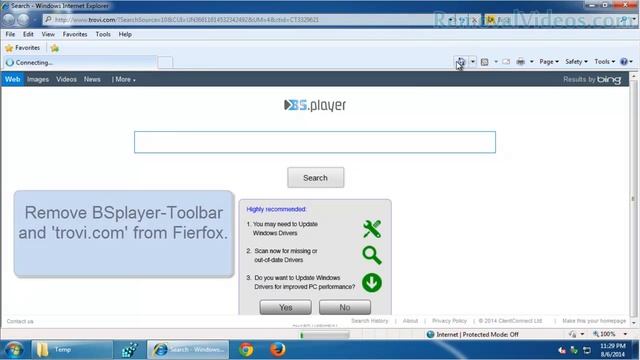Go back with the browser Back arrow
Screen dimensions: 640x360
(x=9, y=19)
